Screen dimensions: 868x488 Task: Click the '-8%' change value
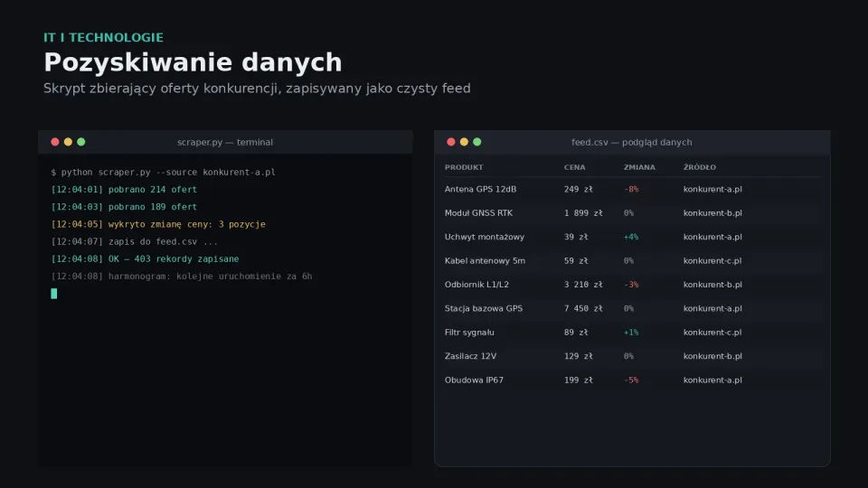631,189
